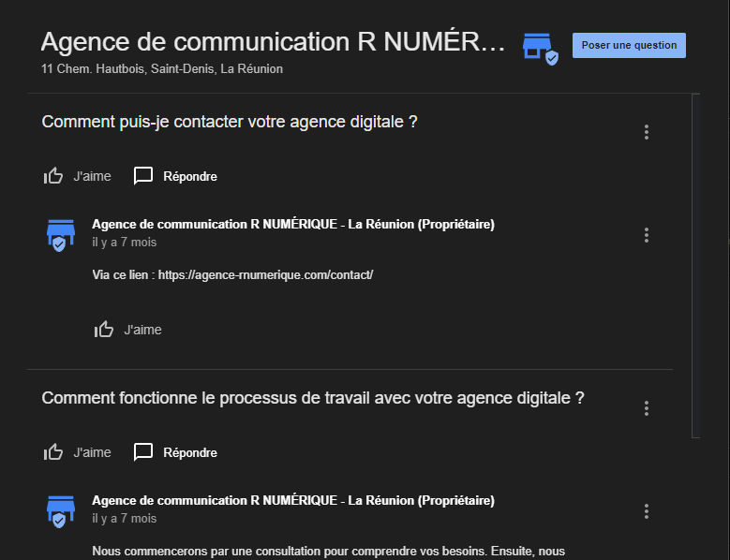Screen dimensions: 730x560
Task: Click owner name above the contact link answer
Action: (293, 224)
